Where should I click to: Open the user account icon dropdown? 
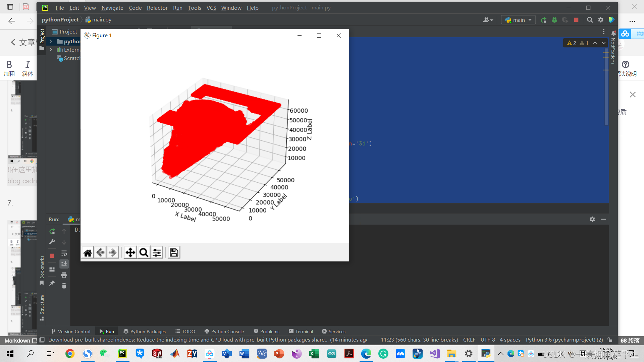pos(488,20)
